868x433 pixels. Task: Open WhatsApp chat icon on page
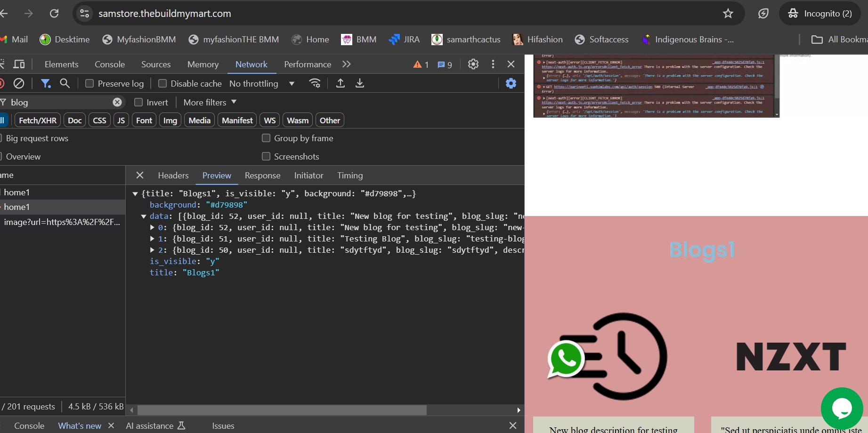coord(566,359)
